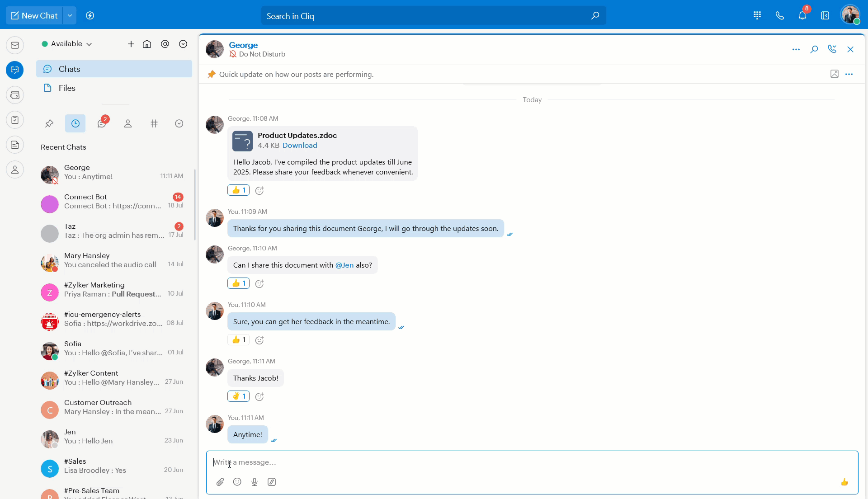The width and height of the screenshot is (868, 499).
Task: Open notifications bell with 8 alerts
Action: tap(802, 16)
